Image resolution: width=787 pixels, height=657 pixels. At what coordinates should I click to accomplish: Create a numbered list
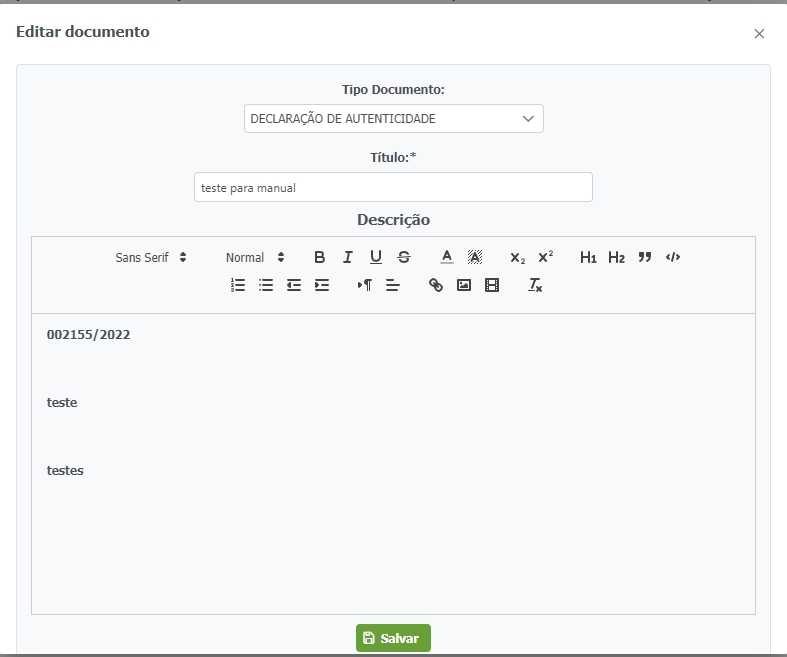click(238, 285)
